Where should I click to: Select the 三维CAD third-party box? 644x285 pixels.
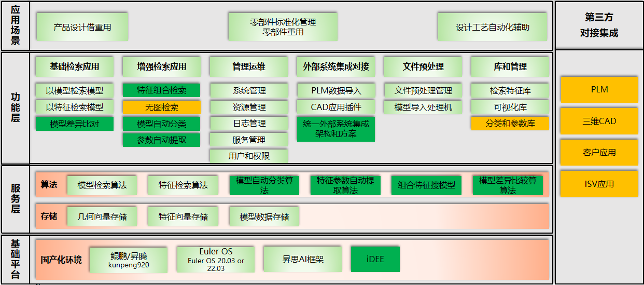(x=599, y=121)
